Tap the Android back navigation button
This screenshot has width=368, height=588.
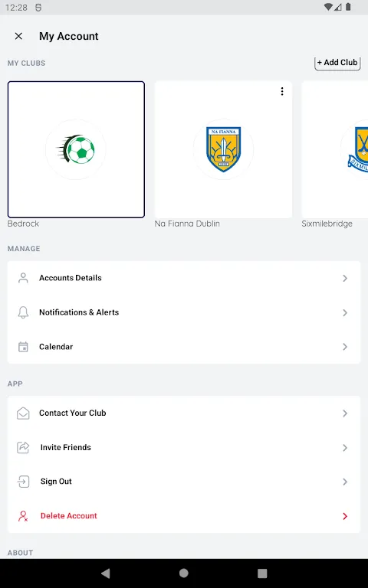tap(106, 573)
